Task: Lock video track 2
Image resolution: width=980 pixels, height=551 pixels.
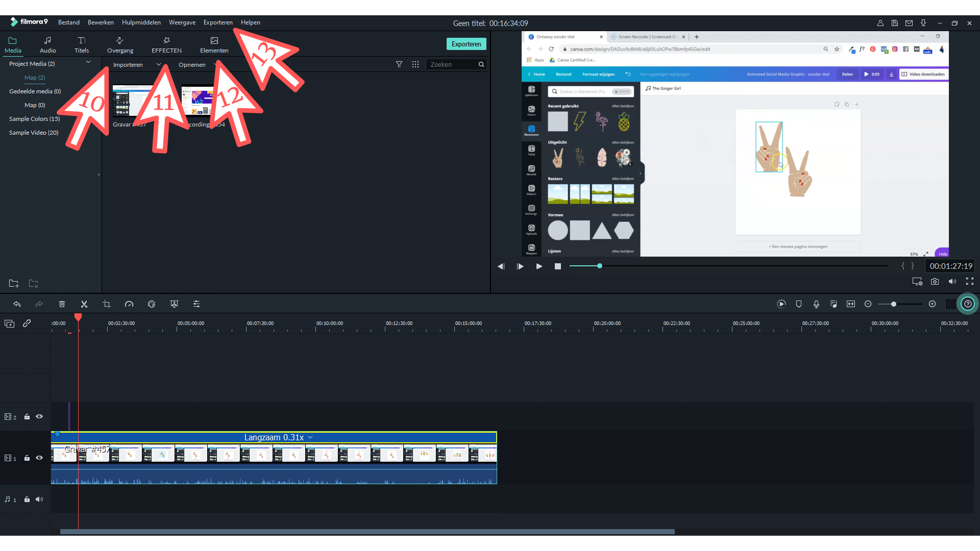Action: click(x=27, y=417)
